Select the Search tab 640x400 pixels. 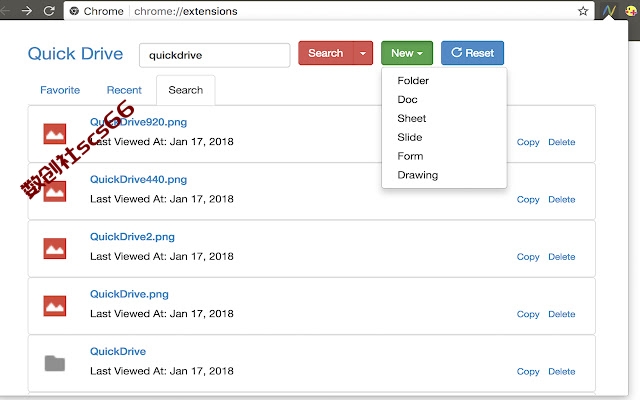186,90
